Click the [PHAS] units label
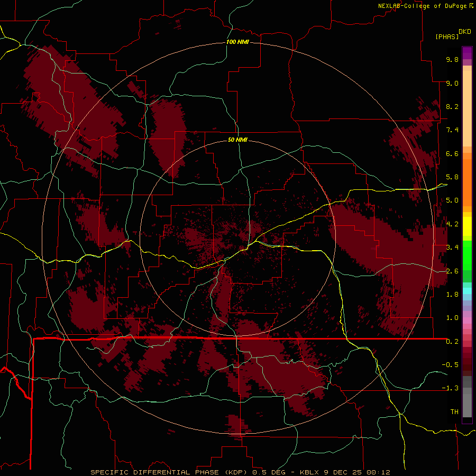The height and width of the screenshot is (476, 476). click(447, 36)
